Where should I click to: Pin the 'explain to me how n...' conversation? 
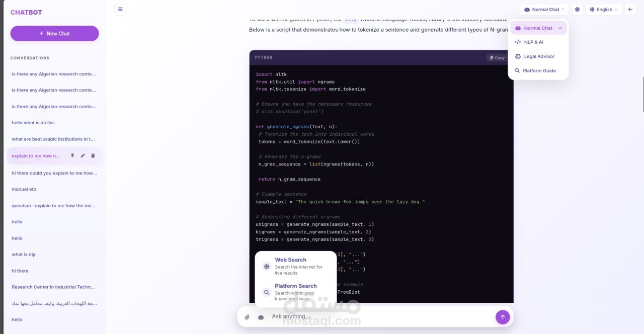coord(72,156)
